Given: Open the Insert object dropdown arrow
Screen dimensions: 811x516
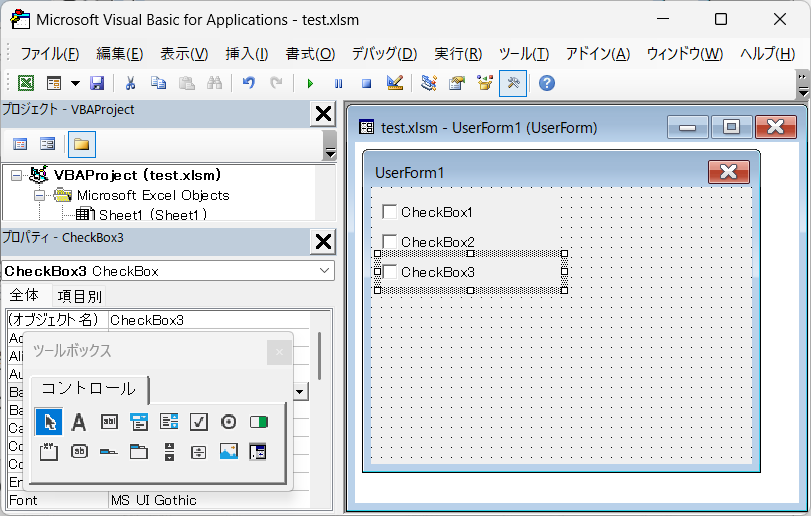Looking at the screenshot, I should click(76, 83).
